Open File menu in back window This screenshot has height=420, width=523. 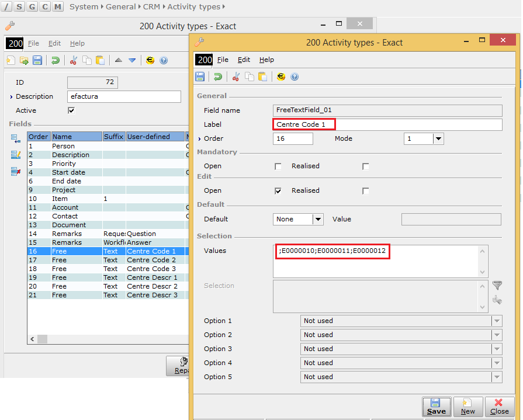click(x=33, y=43)
